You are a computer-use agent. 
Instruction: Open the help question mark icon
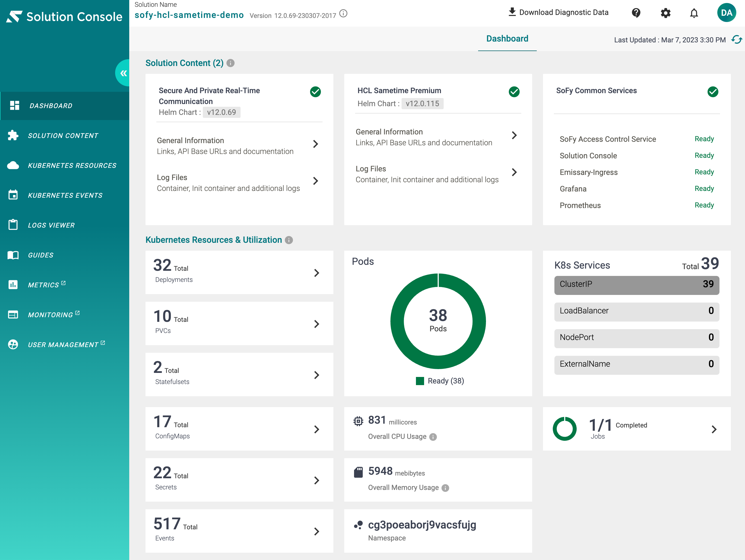pos(636,13)
